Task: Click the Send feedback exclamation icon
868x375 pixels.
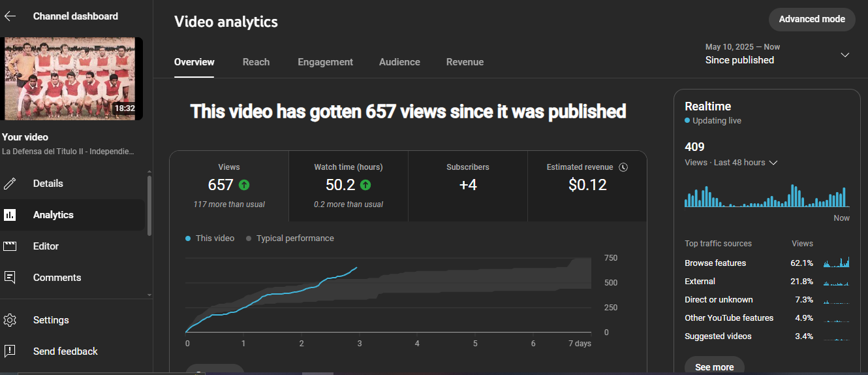Action: [x=10, y=351]
